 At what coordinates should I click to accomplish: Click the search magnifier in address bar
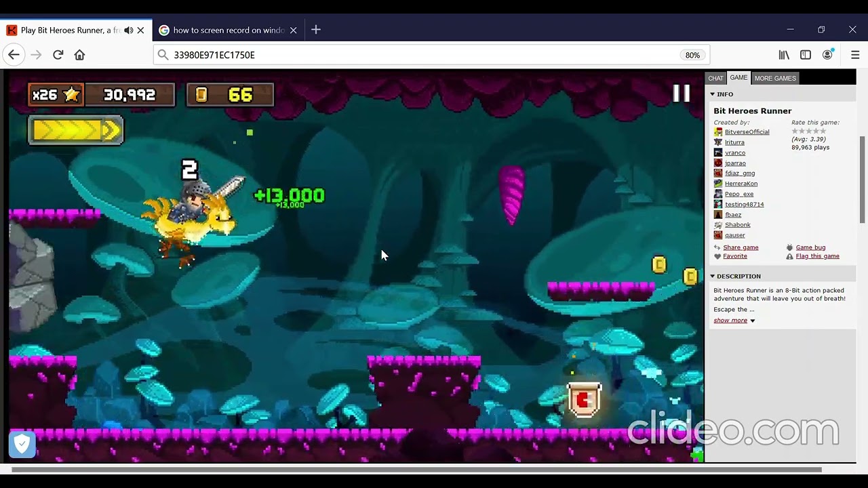[x=163, y=55]
